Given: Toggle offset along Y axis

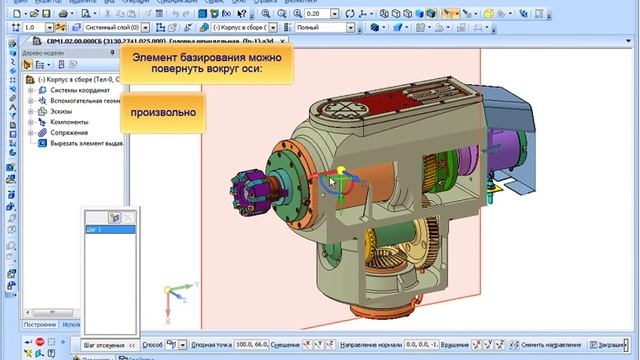Looking at the screenshot, I should [x=318, y=345].
